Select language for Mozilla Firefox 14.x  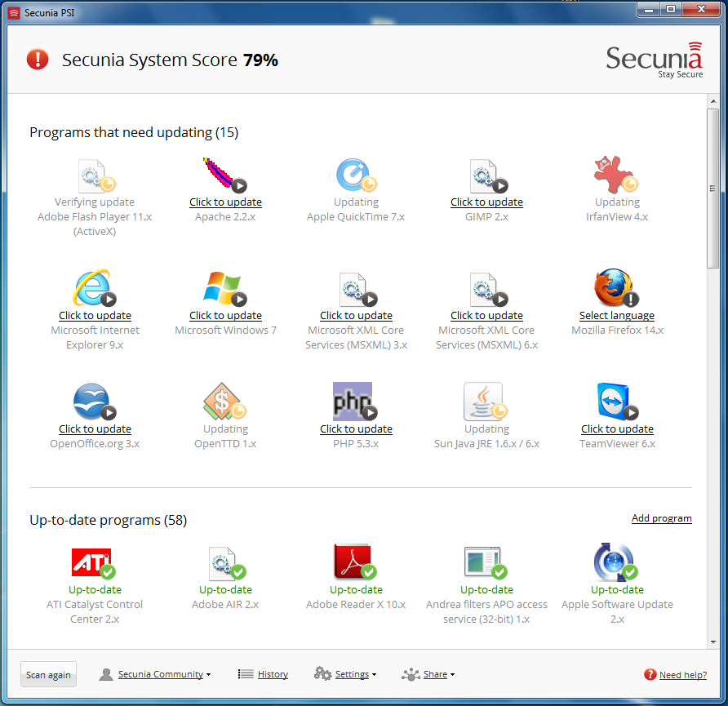point(617,315)
